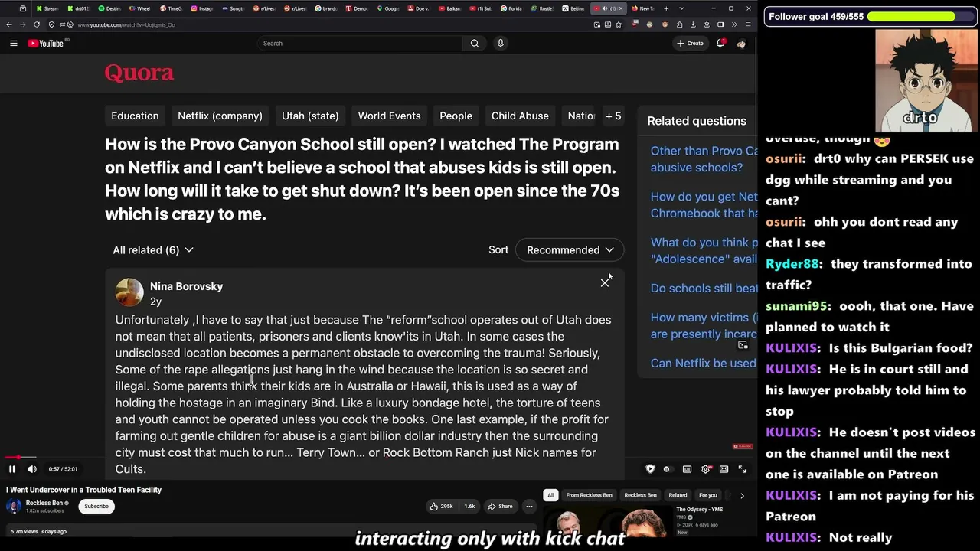Select the From Reckless Ben chip

click(590, 495)
